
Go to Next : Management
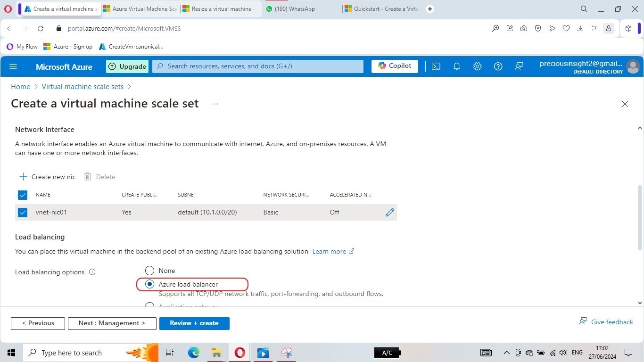tap(112, 323)
